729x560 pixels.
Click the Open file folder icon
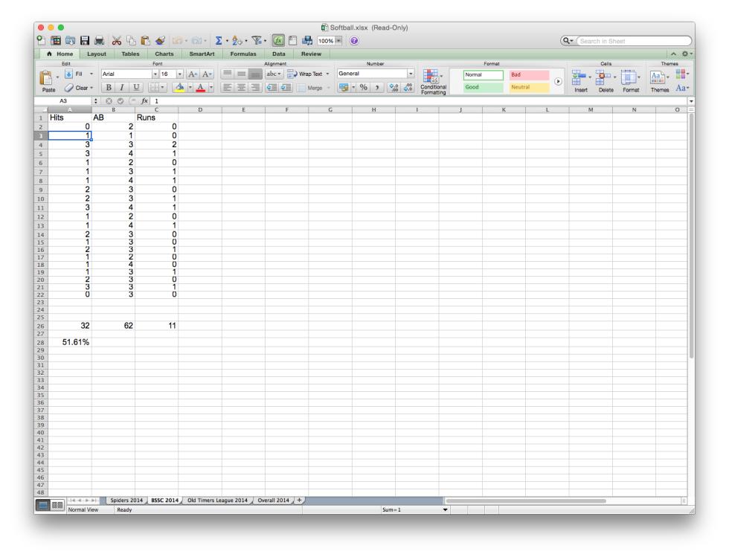tap(70, 41)
